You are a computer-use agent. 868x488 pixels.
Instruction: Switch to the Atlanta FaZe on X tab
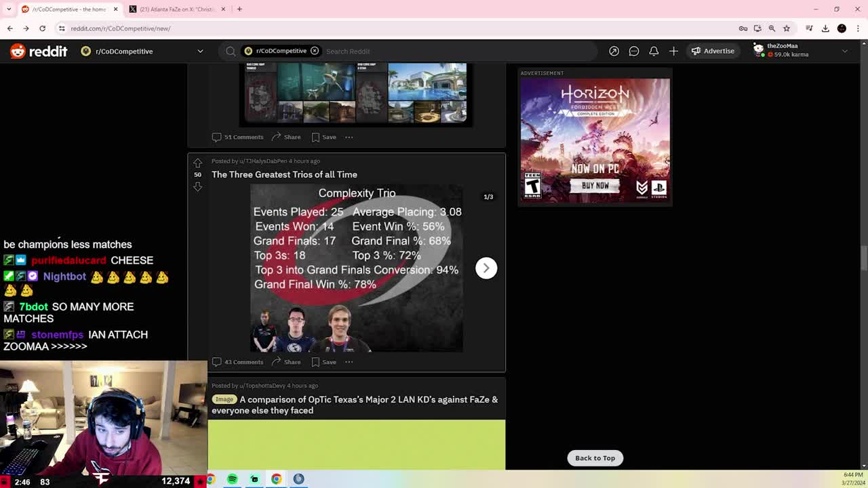pos(178,9)
